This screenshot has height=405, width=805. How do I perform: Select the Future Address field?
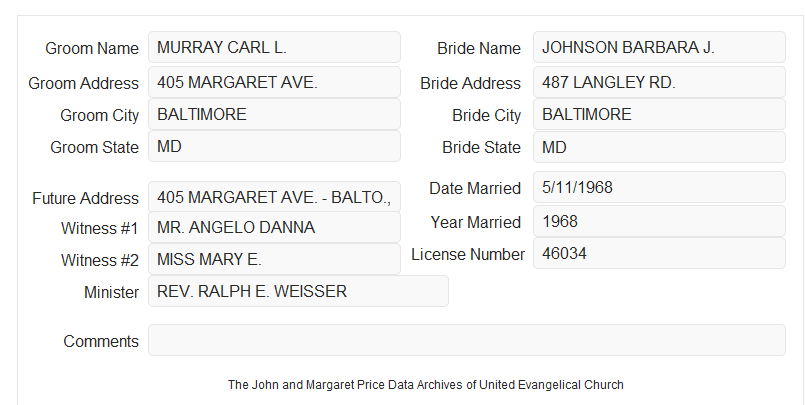click(x=274, y=197)
